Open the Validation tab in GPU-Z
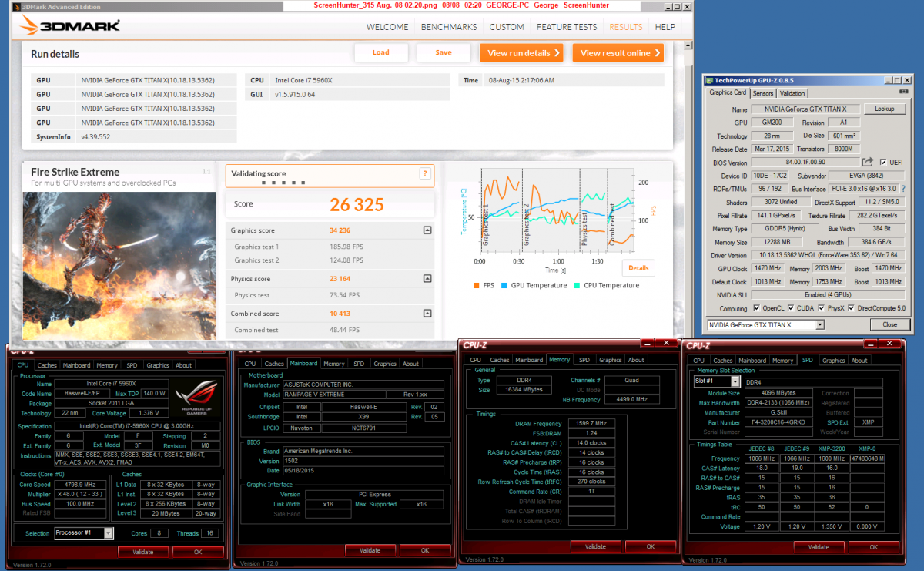This screenshot has height=571, width=924. [x=792, y=93]
